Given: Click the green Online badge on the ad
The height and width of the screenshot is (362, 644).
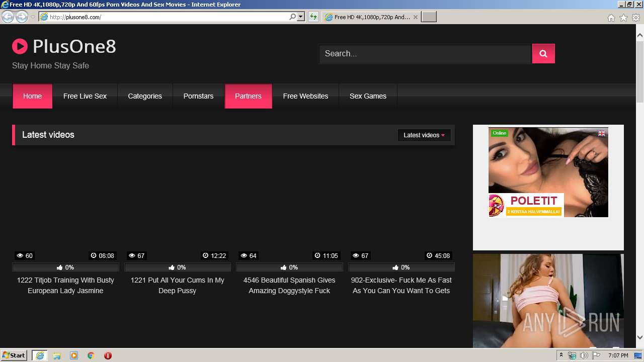Looking at the screenshot, I should click(x=500, y=133).
